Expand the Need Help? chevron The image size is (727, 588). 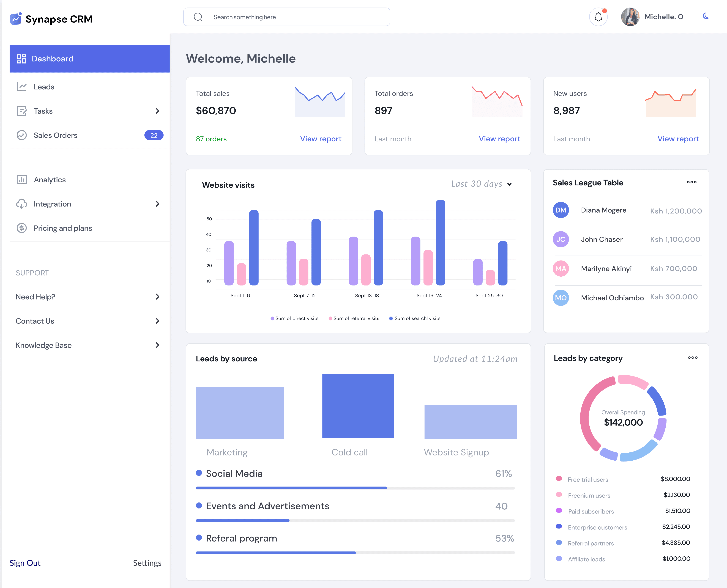157,297
